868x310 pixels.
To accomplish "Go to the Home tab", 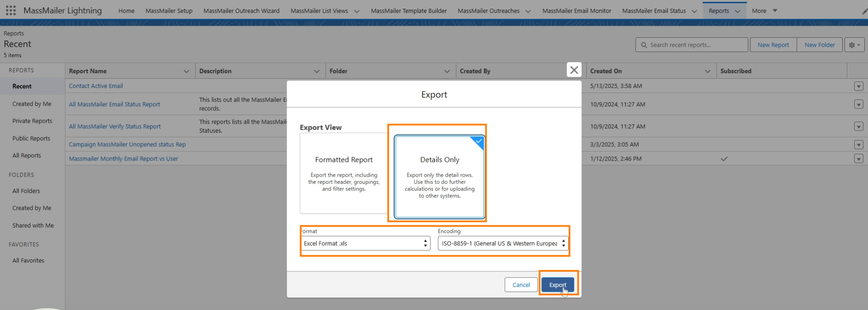I will click(x=126, y=11).
